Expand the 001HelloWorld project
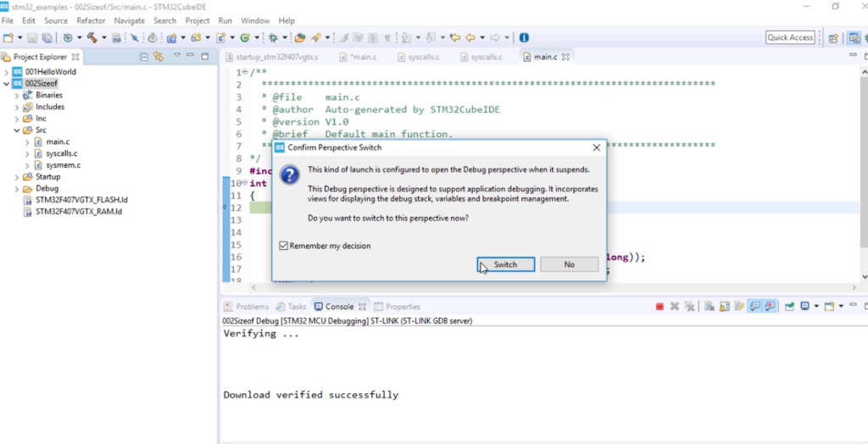This screenshot has height=444, width=868. 6,72
